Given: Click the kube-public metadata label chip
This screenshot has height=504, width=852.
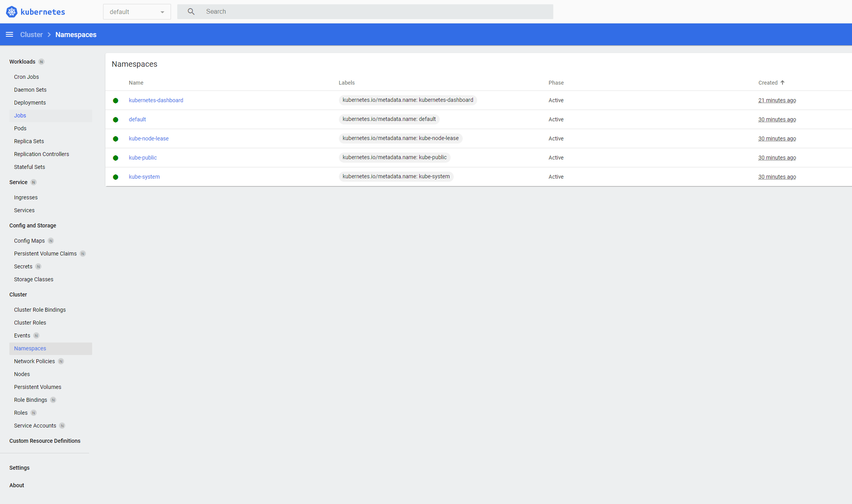Looking at the screenshot, I should point(395,158).
